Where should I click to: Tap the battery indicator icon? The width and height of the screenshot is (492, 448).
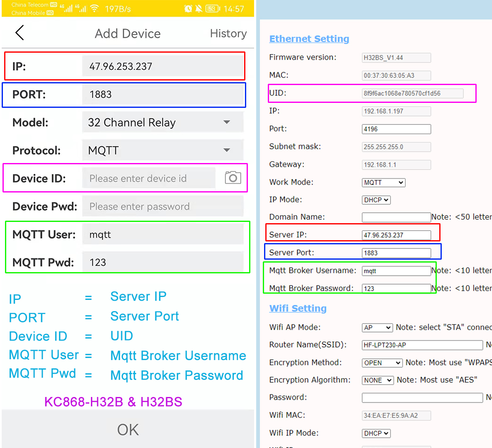(x=212, y=9)
